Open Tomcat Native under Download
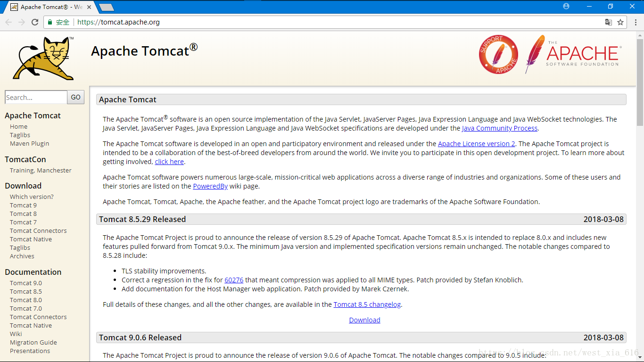Screen dimensions: 644x362 tap(31, 239)
